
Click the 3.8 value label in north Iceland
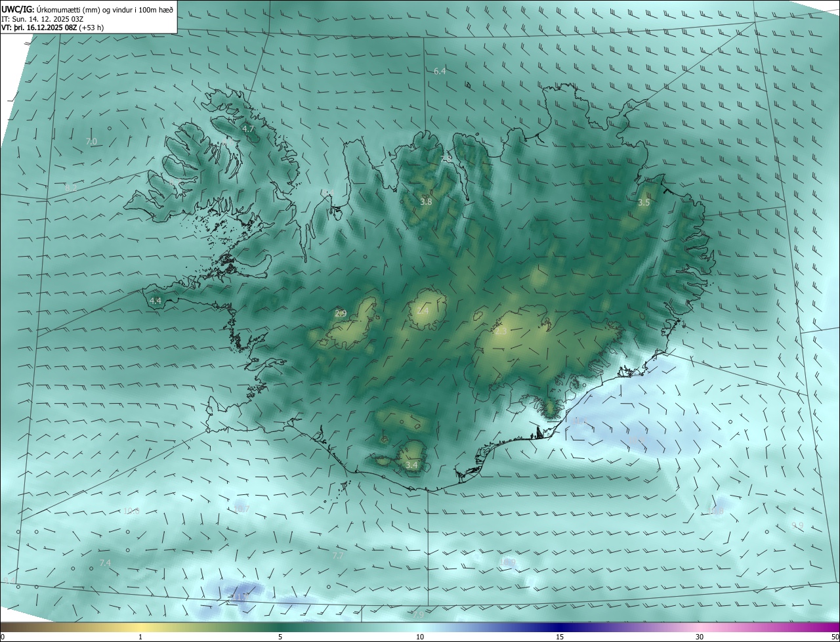point(426,202)
